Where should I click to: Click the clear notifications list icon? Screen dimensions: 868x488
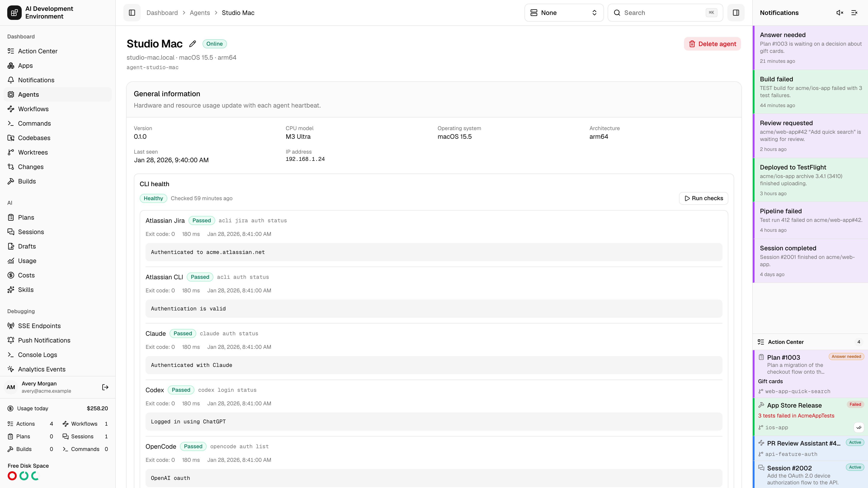tap(854, 13)
